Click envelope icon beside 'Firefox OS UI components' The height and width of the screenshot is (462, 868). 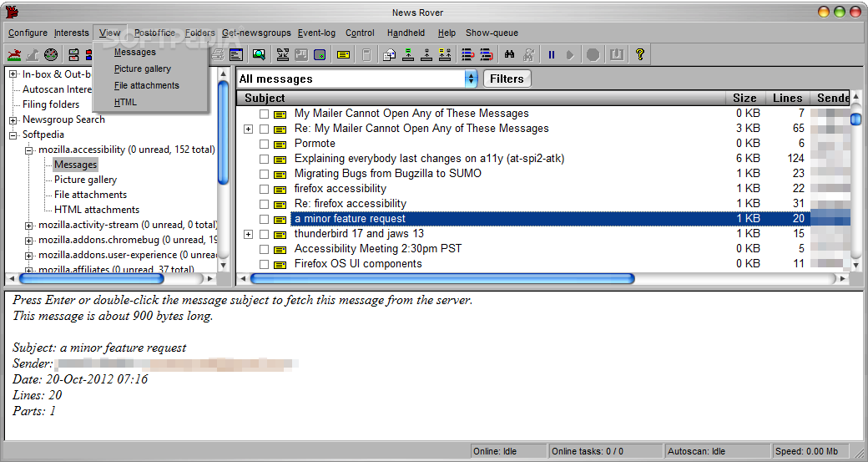[280, 265]
